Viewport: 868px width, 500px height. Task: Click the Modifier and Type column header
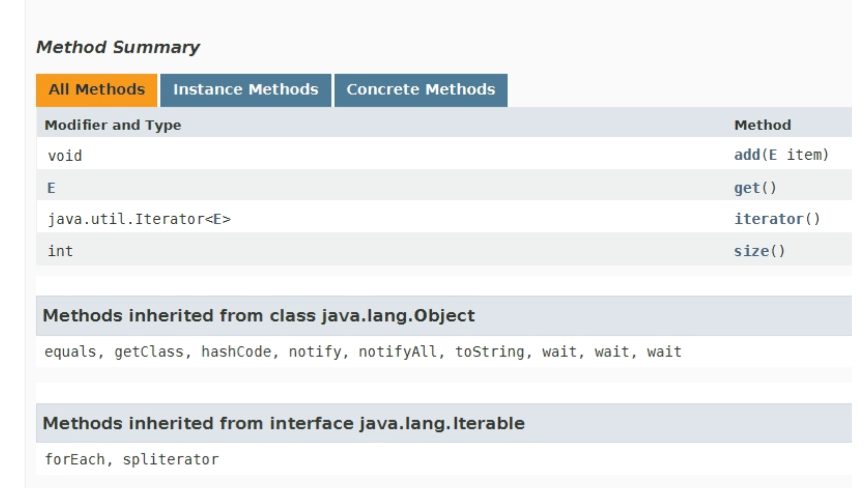click(113, 125)
